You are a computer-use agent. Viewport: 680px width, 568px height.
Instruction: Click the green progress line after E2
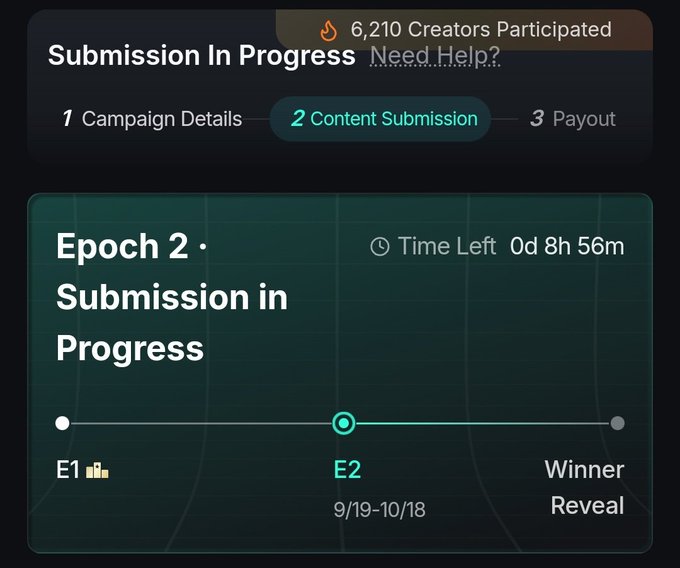click(483, 423)
